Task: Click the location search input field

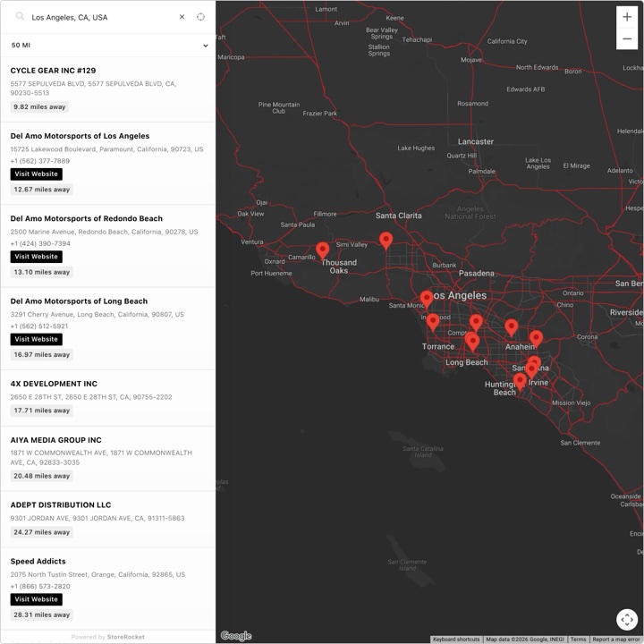Action: [103, 17]
